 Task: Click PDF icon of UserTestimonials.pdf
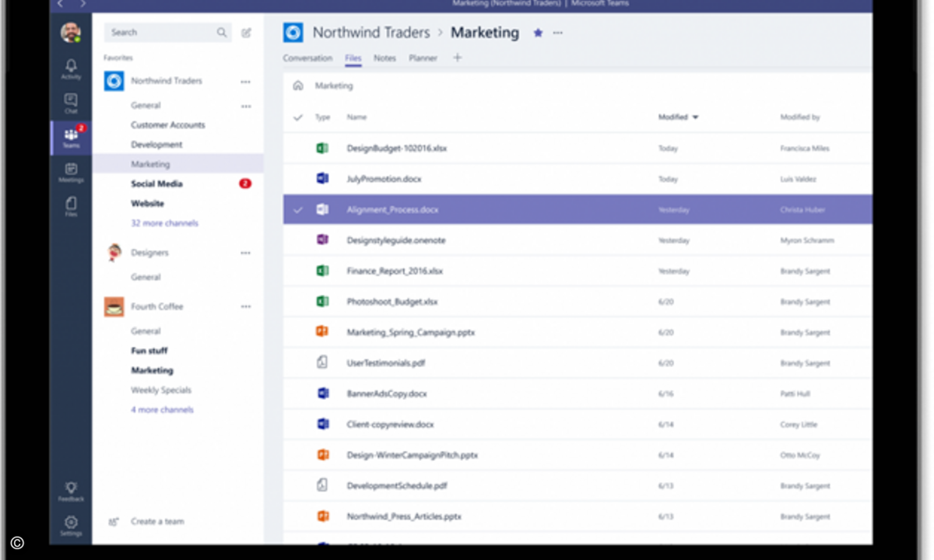point(322,362)
